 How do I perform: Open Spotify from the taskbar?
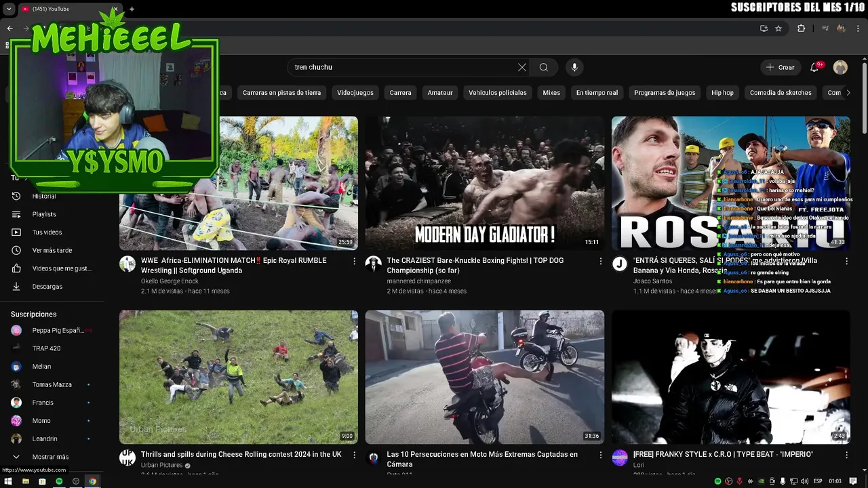59,481
